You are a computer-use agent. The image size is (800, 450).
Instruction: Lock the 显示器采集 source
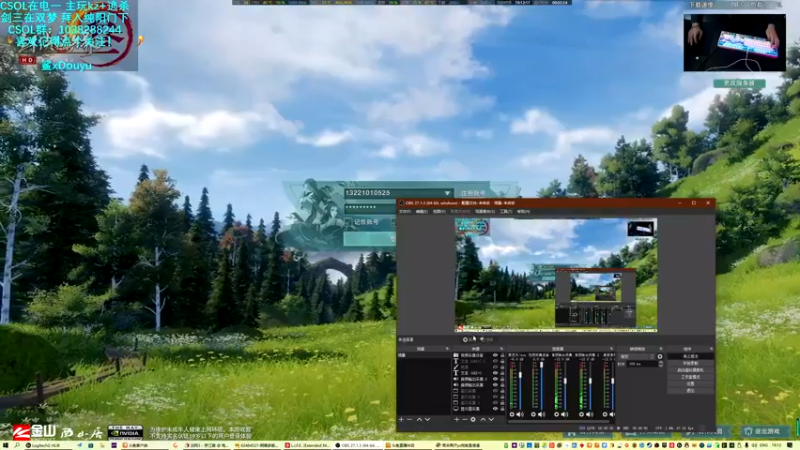[x=502, y=409]
